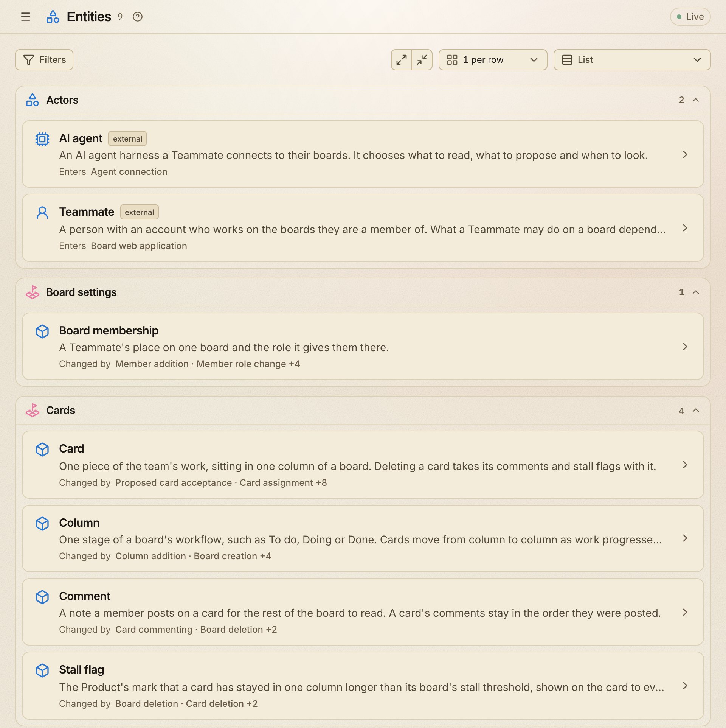The image size is (726, 728).
Task: Toggle the Live status indicator
Action: tap(690, 17)
